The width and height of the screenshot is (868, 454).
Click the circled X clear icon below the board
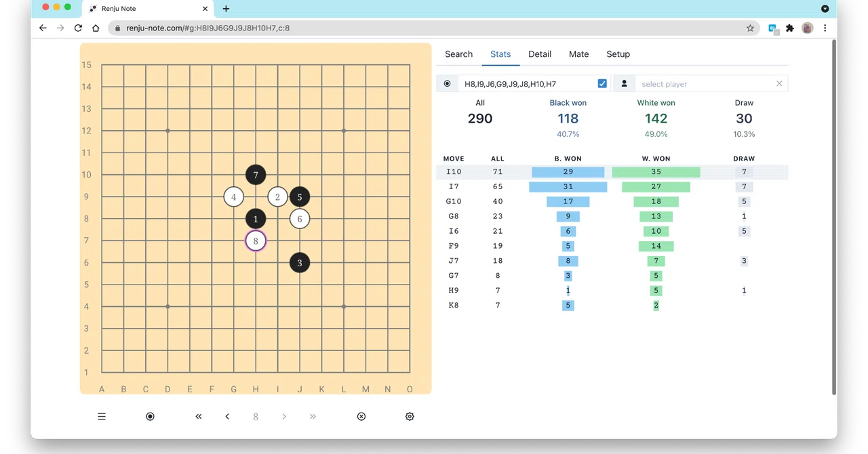(361, 417)
